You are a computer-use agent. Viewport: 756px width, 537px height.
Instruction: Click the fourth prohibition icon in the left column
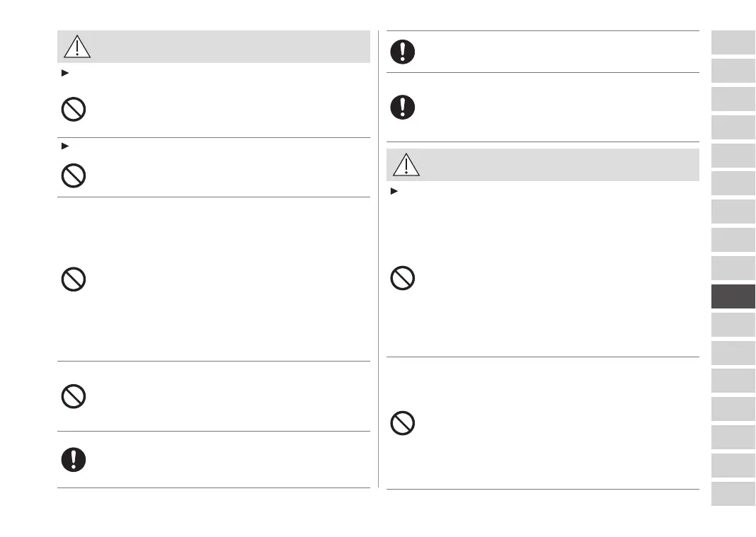[74, 396]
